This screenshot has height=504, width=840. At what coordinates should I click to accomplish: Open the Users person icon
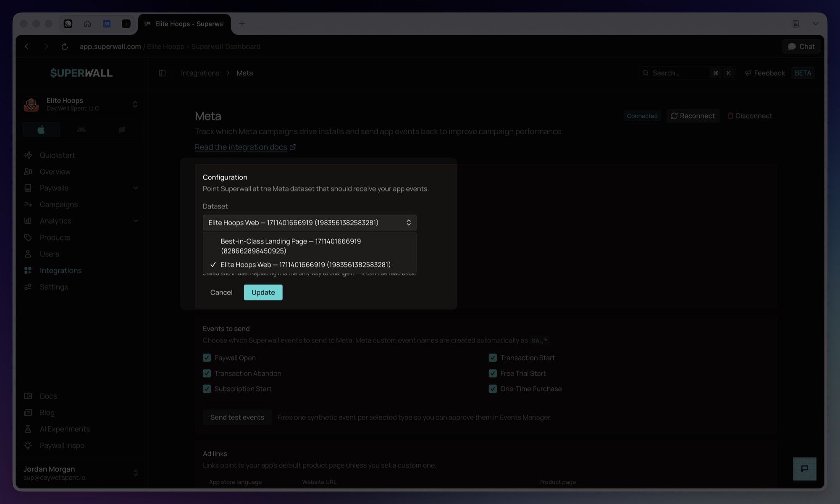tap(28, 254)
